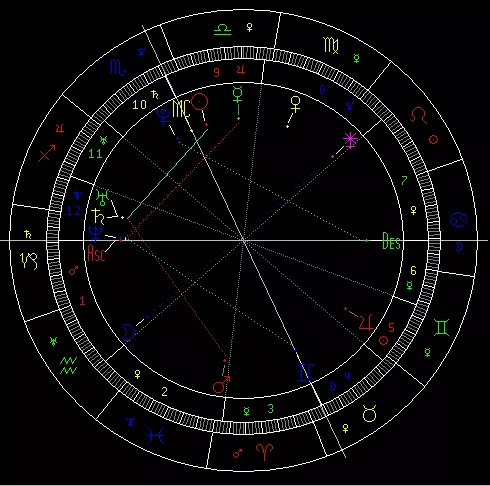The width and height of the screenshot is (490, 486).
Task: Select the blue Scorpio sign glyph
Action: tap(118, 67)
